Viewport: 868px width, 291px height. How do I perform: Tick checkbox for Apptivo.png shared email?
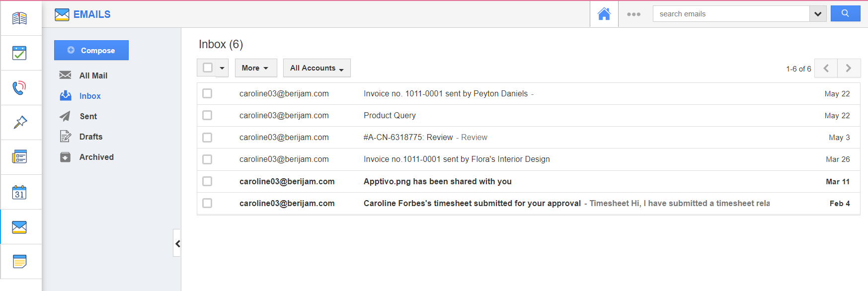coord(207,181)
